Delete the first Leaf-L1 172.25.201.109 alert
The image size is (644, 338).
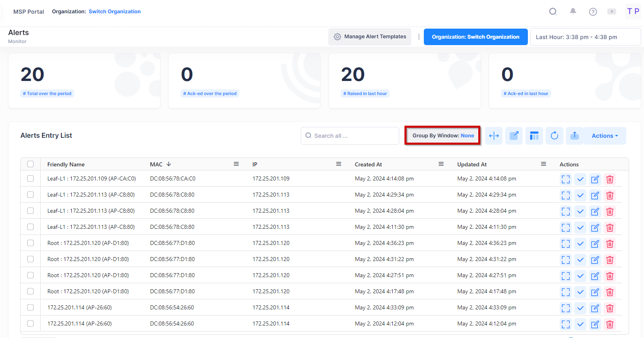(610, 179)
